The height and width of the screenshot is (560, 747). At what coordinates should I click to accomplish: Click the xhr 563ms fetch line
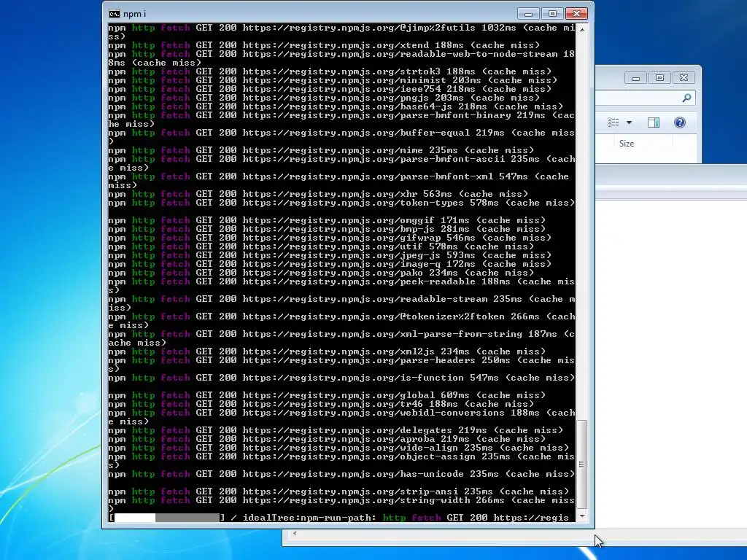318,194
